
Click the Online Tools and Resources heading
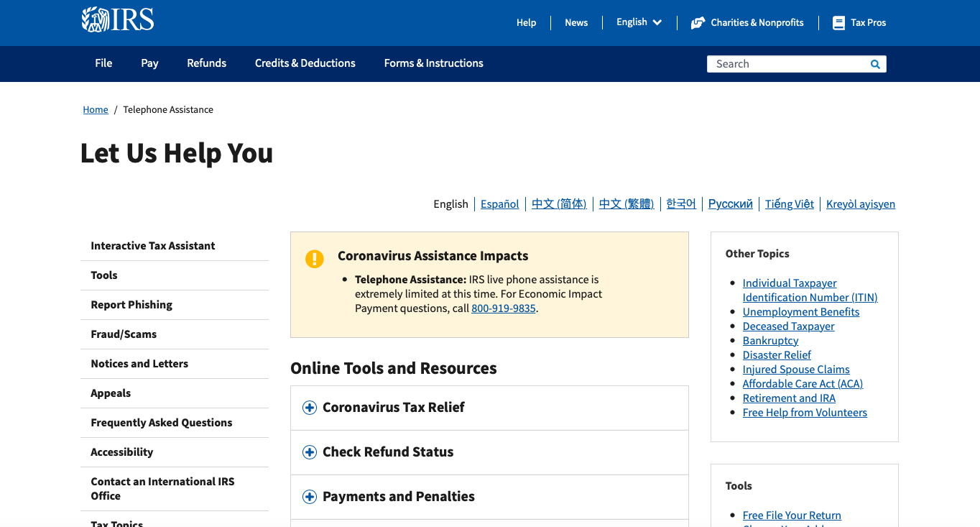(x=394, y=368)
